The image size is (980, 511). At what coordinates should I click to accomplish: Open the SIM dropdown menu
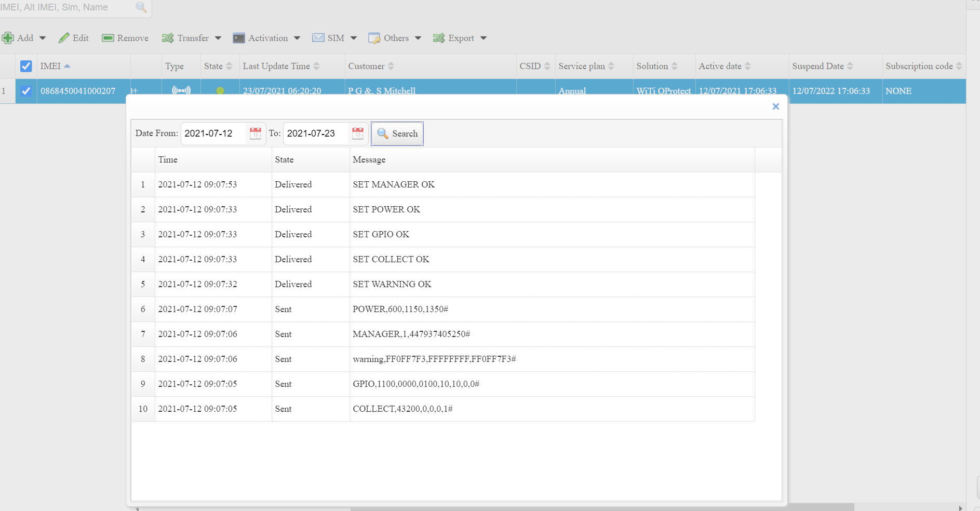tap(334, 38)
